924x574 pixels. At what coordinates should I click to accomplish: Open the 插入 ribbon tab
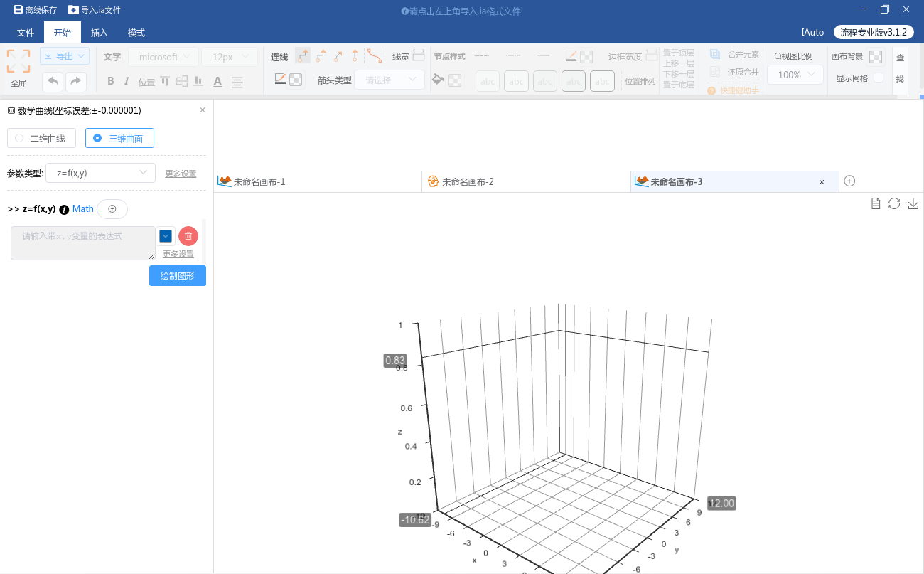point(100,33)
